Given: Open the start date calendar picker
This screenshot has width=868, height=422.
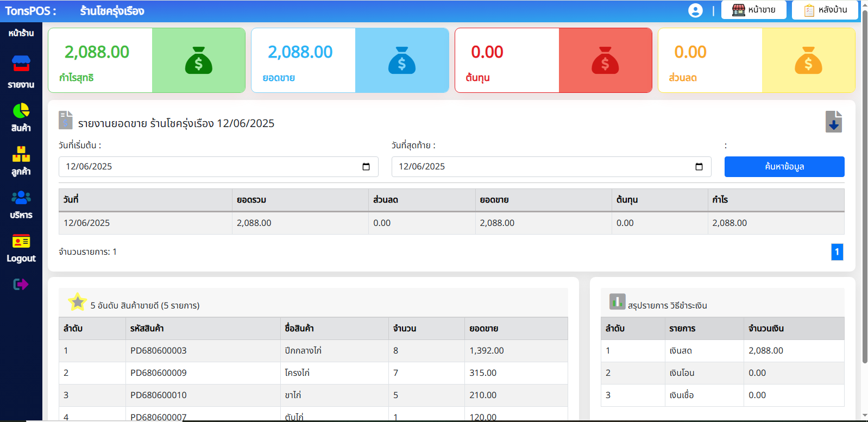Looking at the screenshot, I should pos(366,167).
